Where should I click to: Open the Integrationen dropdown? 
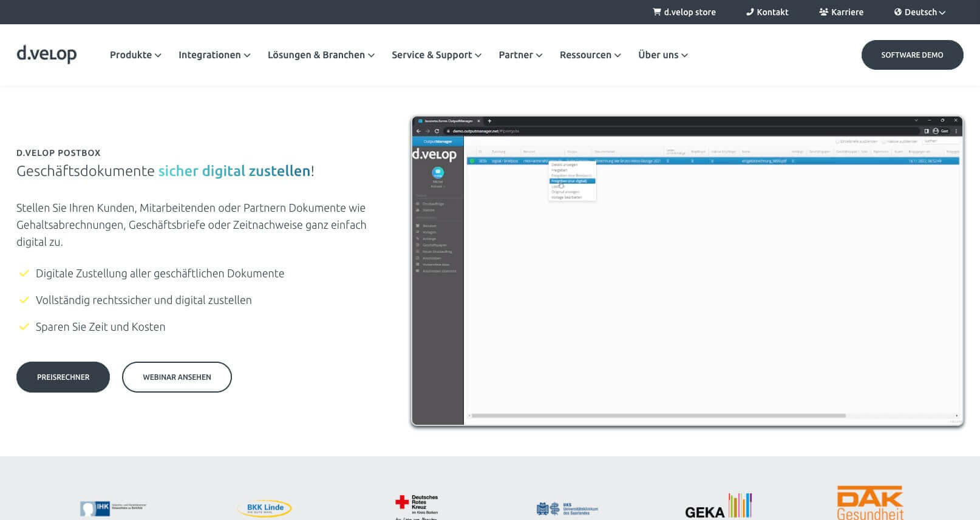point(214,55)
